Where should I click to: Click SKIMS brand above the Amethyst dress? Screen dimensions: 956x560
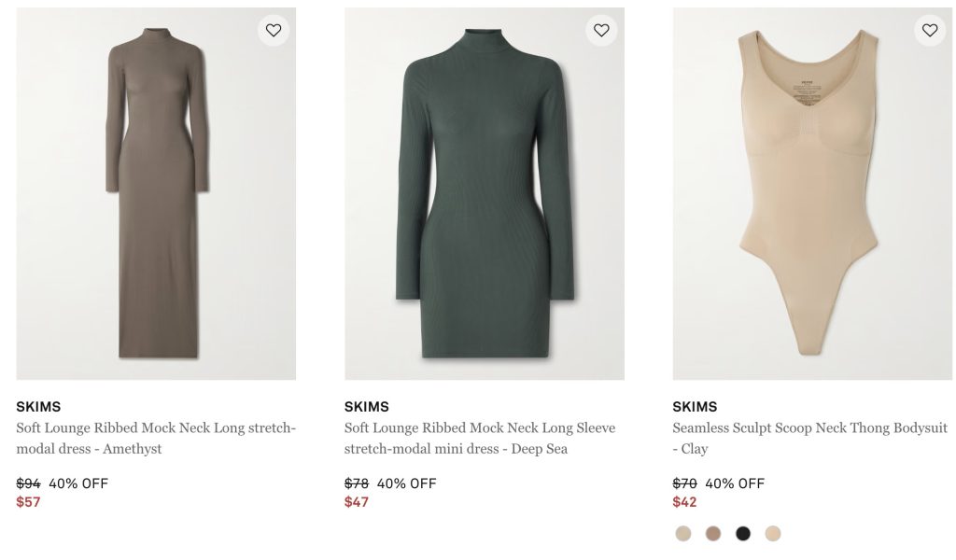tap(38, 407)
